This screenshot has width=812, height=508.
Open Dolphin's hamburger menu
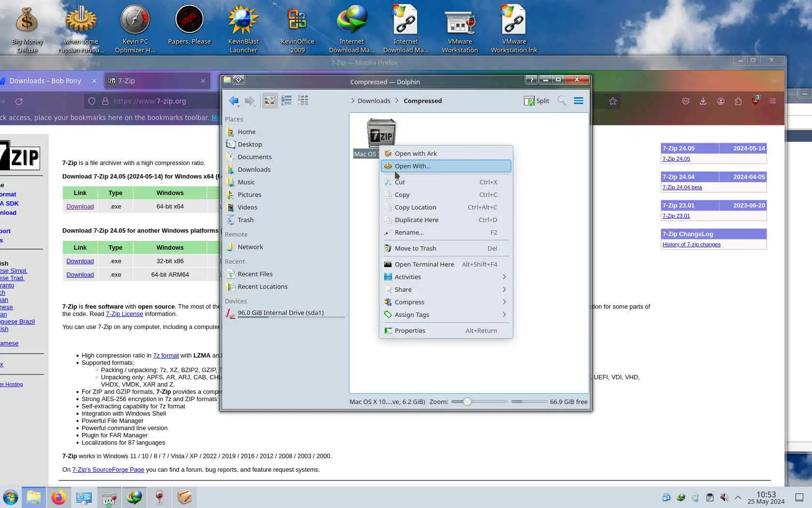(579, 101)
